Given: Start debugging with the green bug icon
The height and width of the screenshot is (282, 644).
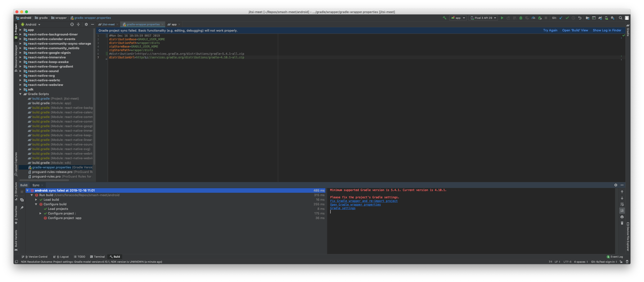Looking at the screenshot, I should pos(521,18).
